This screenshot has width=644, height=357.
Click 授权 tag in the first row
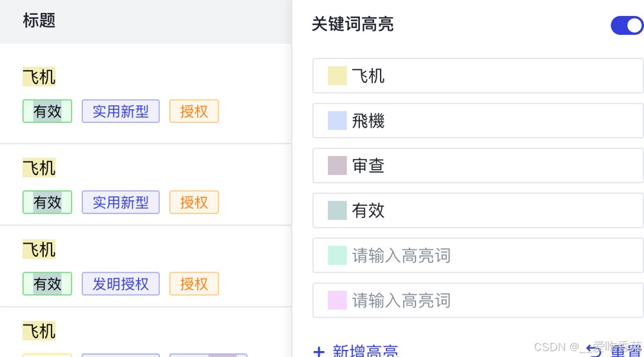coord(194,111)
